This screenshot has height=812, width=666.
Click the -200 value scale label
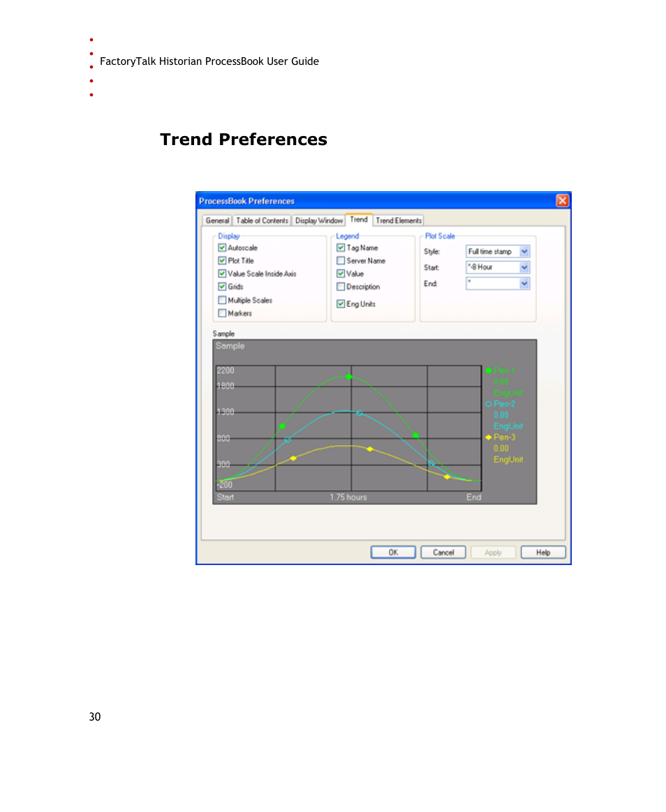click(225, 485)
